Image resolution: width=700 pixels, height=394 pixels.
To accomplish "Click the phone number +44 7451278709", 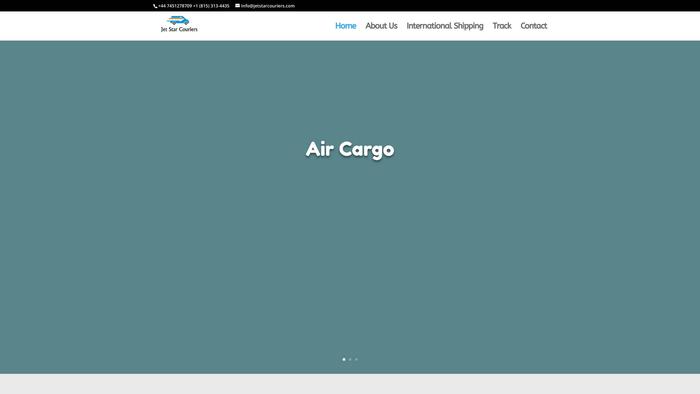I will point(175,6).
